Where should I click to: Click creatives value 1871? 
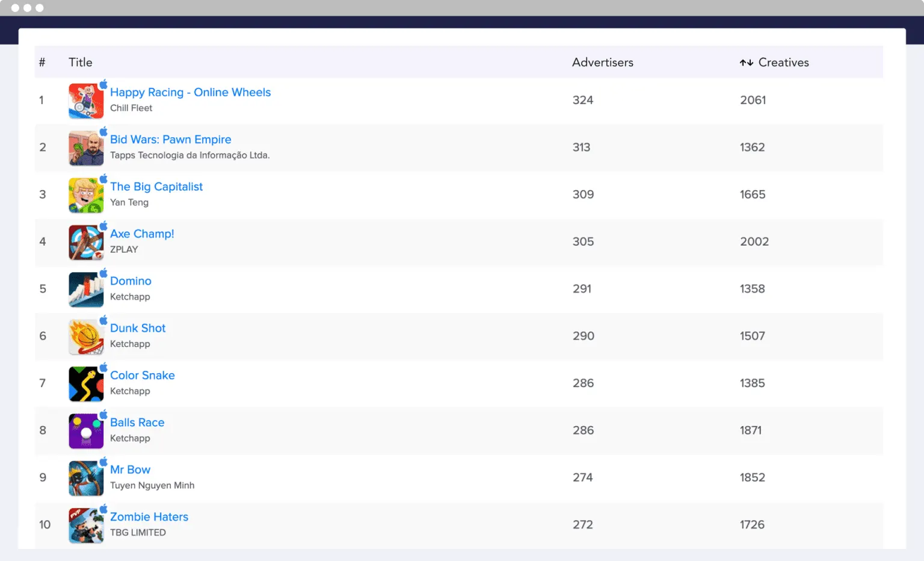click(751, 430)
